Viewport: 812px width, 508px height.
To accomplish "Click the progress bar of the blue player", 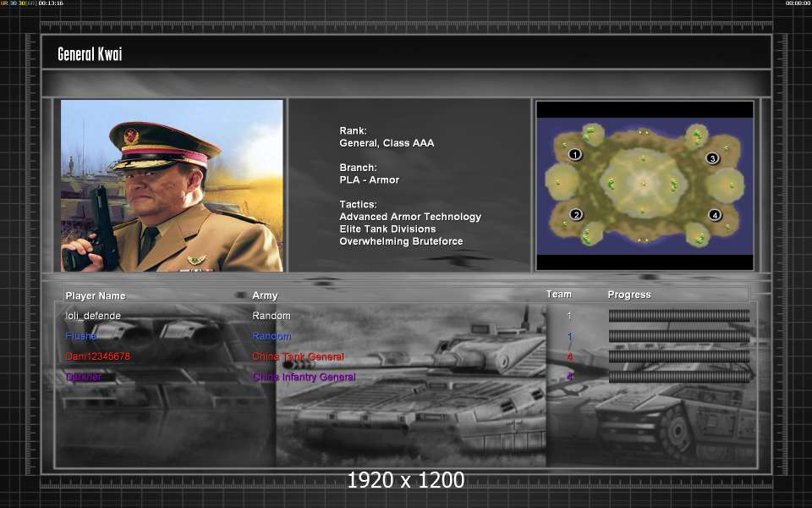I will pos(679,336).
